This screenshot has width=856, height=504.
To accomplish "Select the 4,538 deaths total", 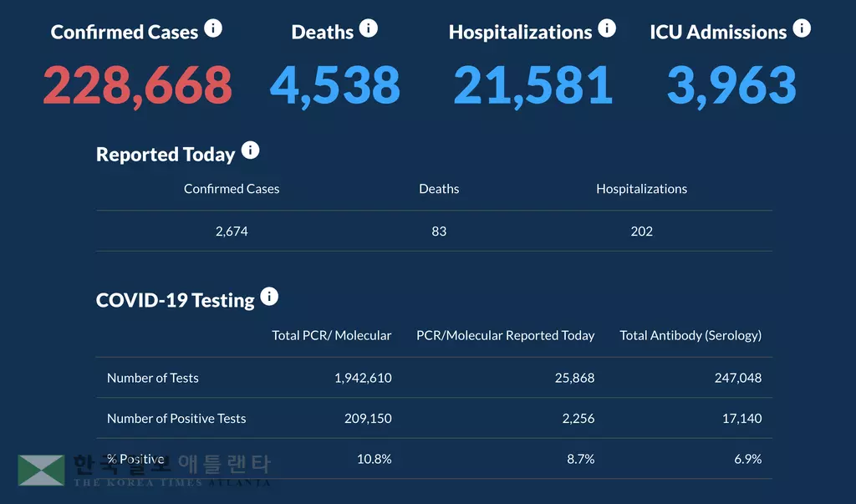I will pos(334,84).
